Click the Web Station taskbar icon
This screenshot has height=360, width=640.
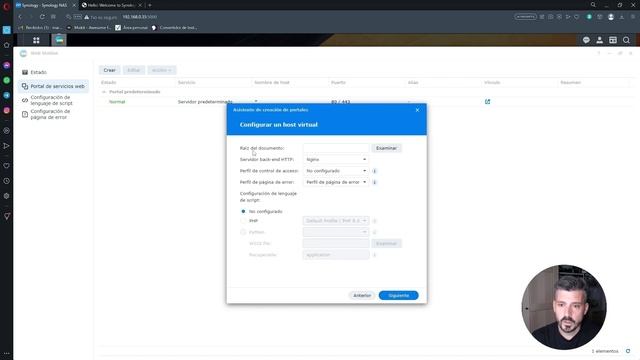(59, 40)
